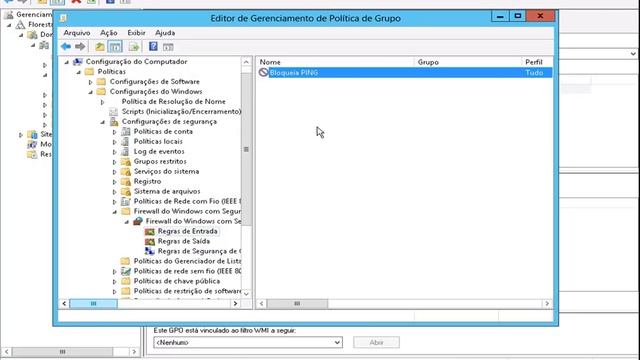Toggle the show/hide action pane icon
The image size is (640, 360).
(168, 47)
